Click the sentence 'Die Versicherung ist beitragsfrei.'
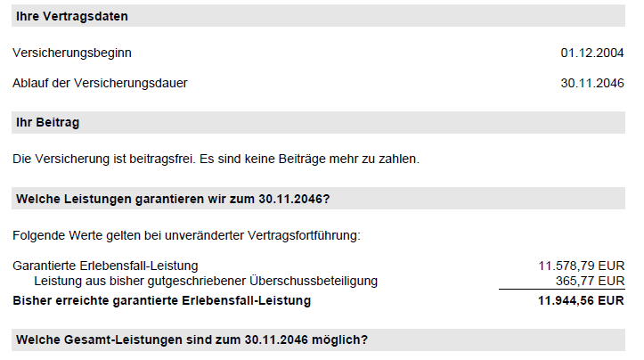The height and width of the screenshot is (360, 644). (x=111, y=160)
